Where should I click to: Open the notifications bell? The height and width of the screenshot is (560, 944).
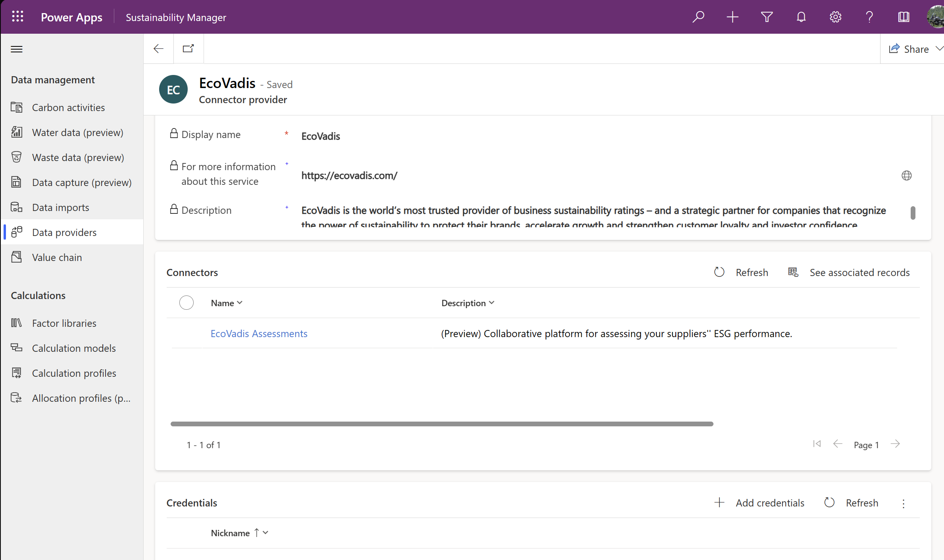(x=801, y=17)
